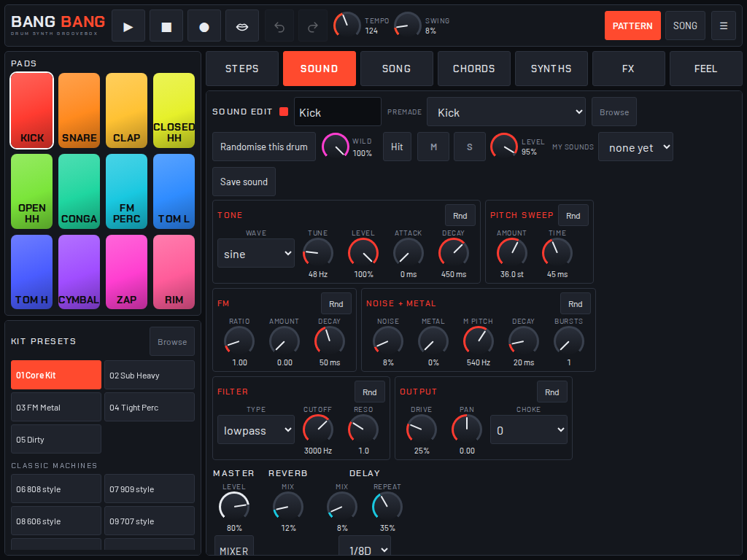This screenshot has height=560, width=747.
Task: Click the Swing knob
Action: (407, 26)
